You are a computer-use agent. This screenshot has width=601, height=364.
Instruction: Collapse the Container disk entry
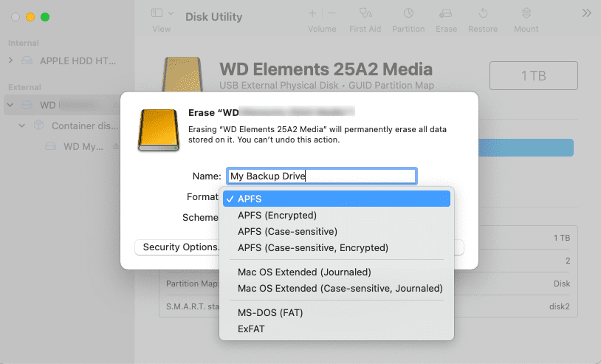pos(23,126)
